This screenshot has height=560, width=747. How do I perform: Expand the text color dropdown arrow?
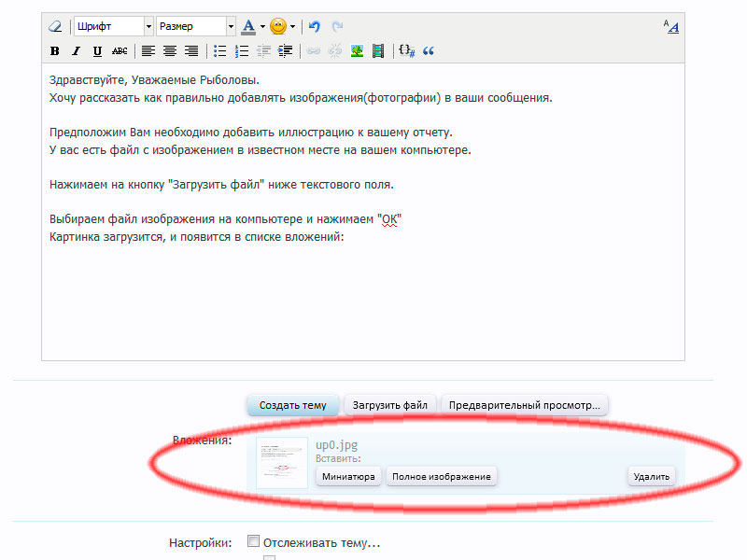(262, 27)
